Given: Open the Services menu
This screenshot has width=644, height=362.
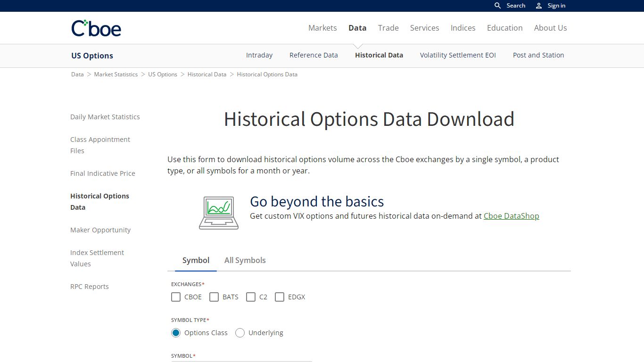Looking at the screenshot, I should point(425,28).
